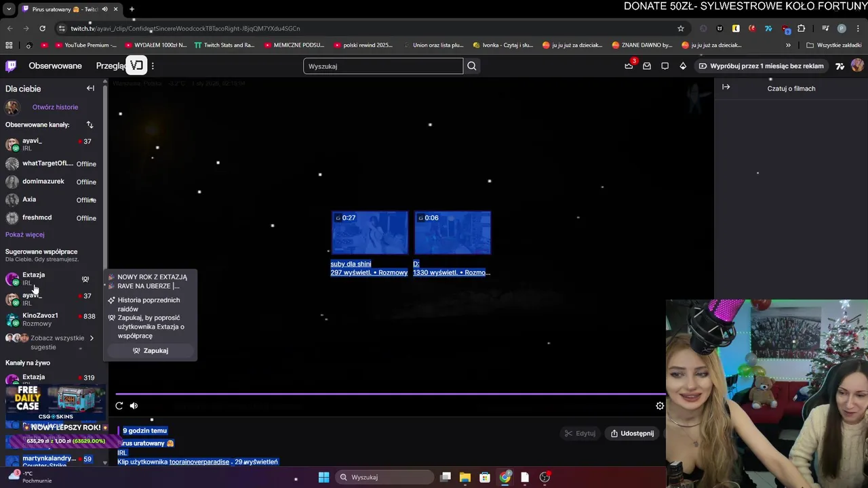Open the Obserwowane tab
Screen dimensions: 868x488
coord(55,66)
